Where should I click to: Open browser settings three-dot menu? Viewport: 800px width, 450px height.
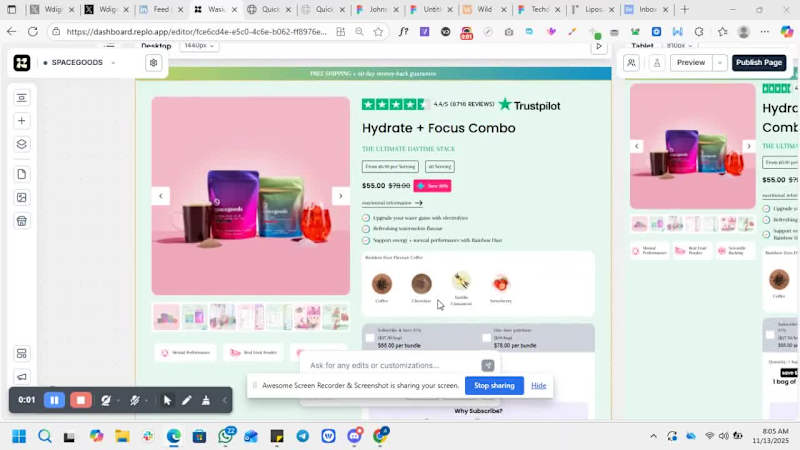(x=764, y=32)
